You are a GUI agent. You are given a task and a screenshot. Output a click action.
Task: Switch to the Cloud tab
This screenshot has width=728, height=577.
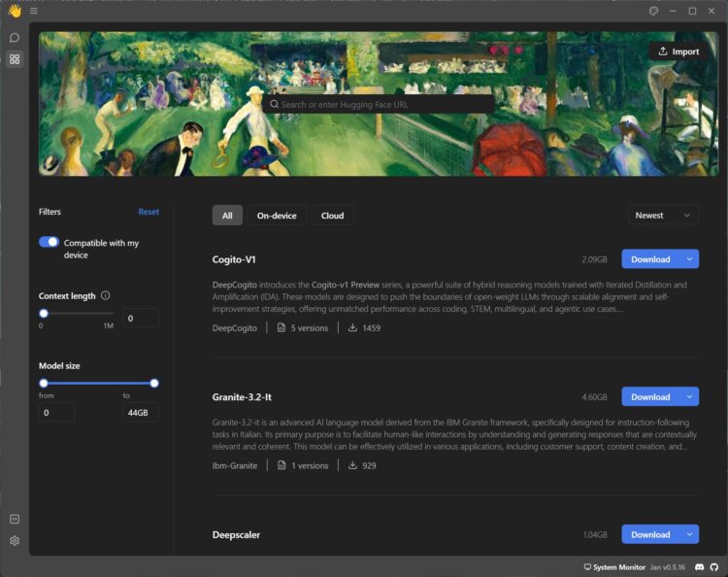332,216
